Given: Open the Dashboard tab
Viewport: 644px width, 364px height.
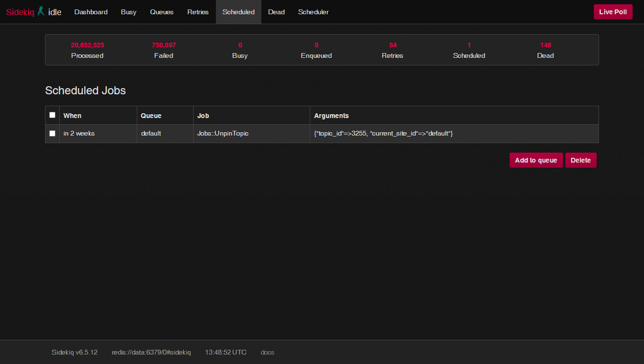Looking at the screenshot, I should (91, 12).
